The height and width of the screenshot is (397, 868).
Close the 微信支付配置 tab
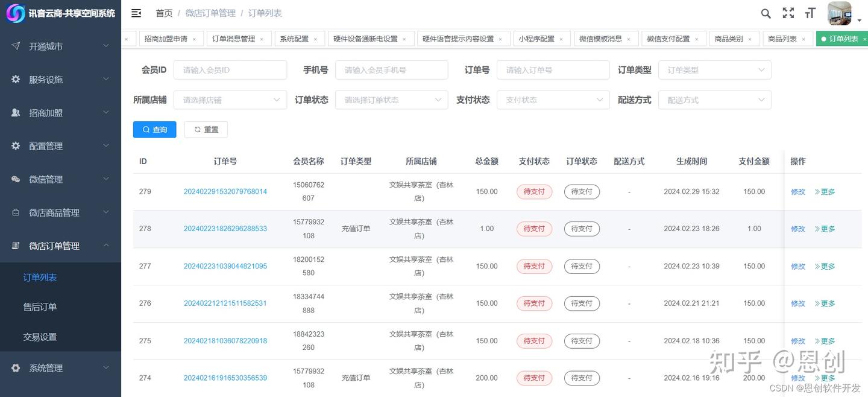[696, 39]
